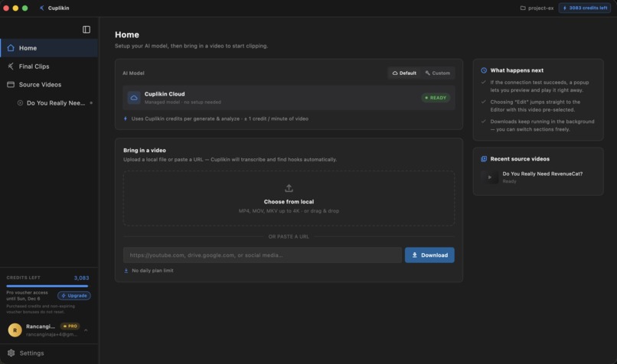617x364 pixels.
Task: Click the 'AI Model' label
Action: pyautogui.click(x=133, y=73)
